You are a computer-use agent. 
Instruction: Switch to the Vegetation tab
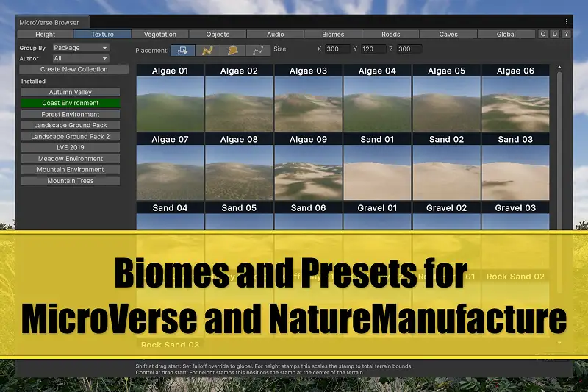tap(160, 34)
